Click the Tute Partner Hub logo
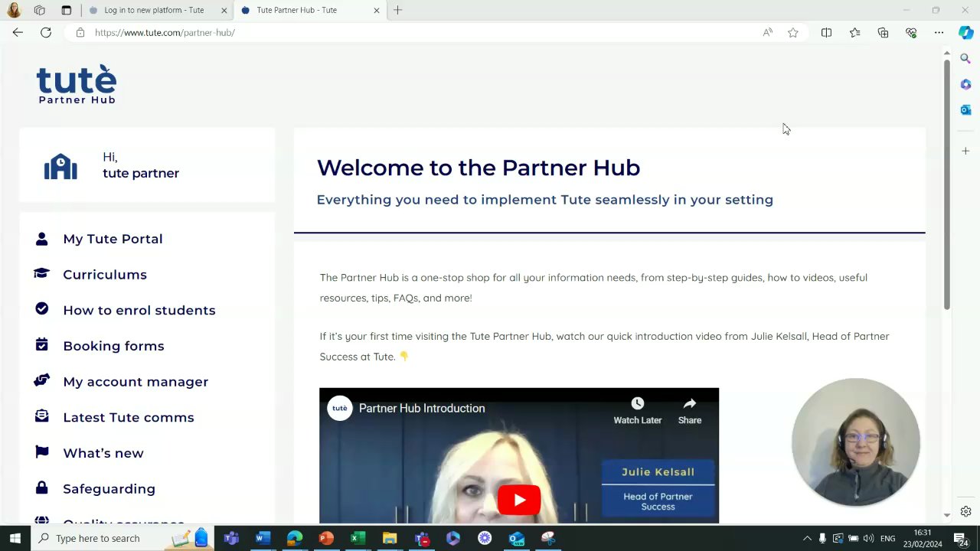Screen dimensions: 980x551 pos(77,84)
